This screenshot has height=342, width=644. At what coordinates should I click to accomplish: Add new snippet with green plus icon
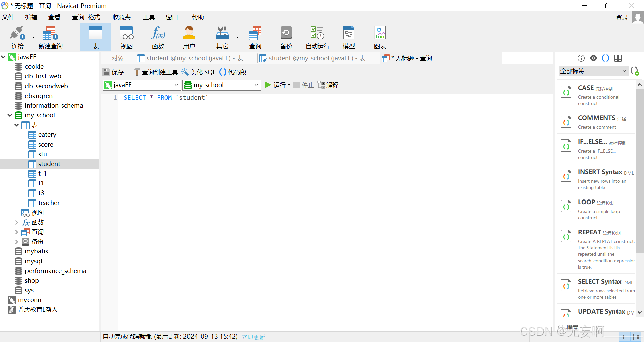point(635,71)
